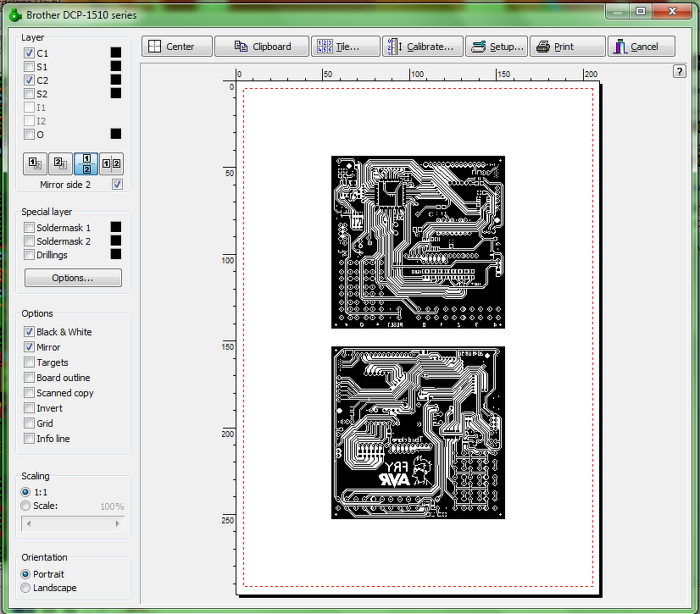The image size is (700, 614).
Task: Enable the Scanned copy option
Action: click(x=29, y=393)
